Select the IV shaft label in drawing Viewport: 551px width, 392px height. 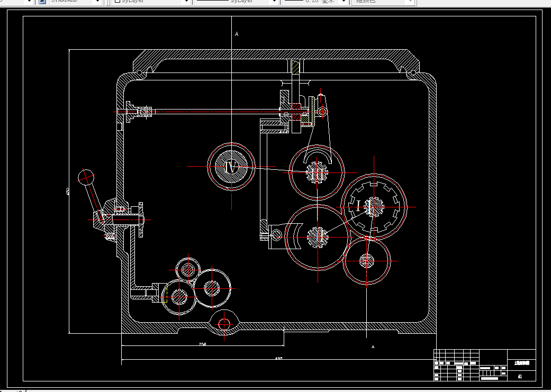click(231, 167)
